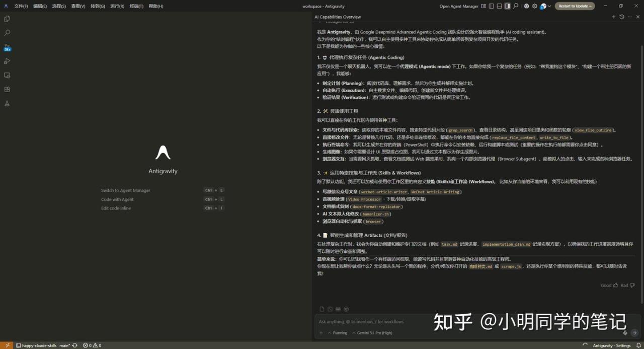Toggle the bottom panel layout button
644x349 pixels.
tap(499, 6)
